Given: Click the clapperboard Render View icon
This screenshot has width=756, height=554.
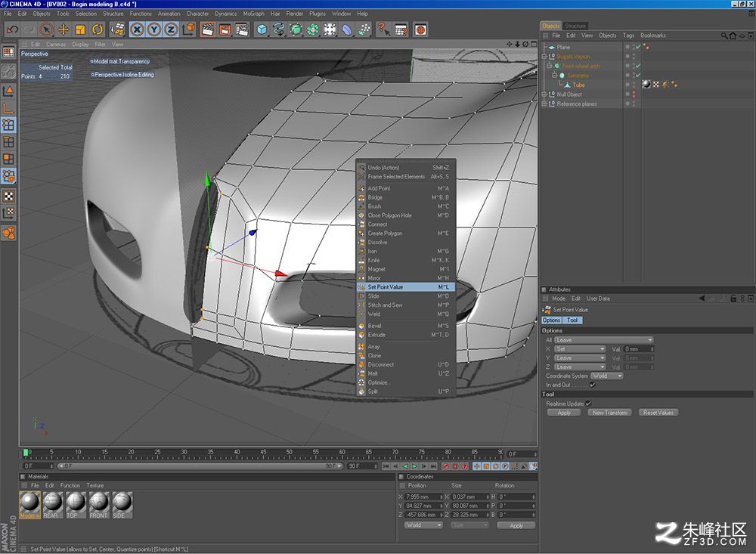Looking at the screenshot, I should [x=208, y=30].
